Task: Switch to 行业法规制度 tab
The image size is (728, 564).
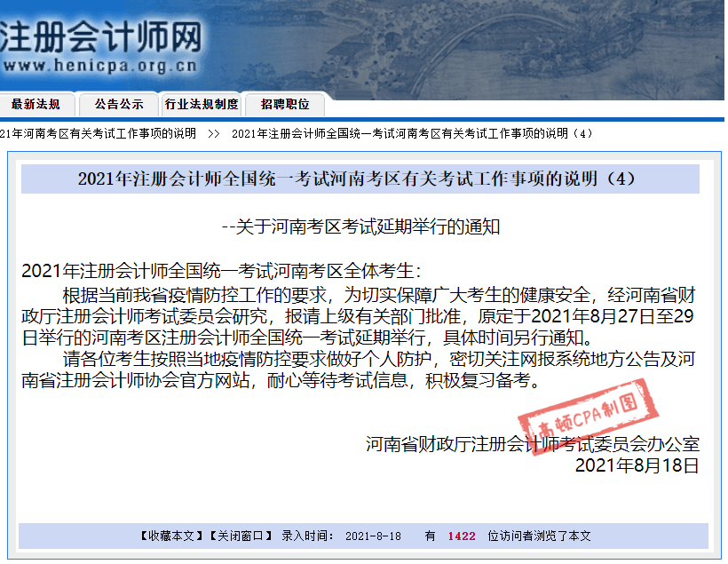Action: (202, 105)
